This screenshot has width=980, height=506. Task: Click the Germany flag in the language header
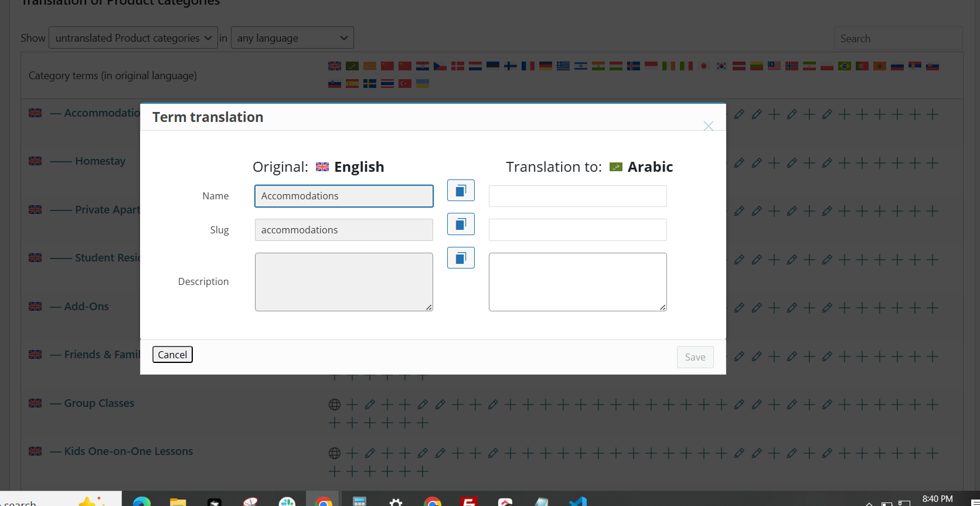pyautogui.click(x=546, y=66)
